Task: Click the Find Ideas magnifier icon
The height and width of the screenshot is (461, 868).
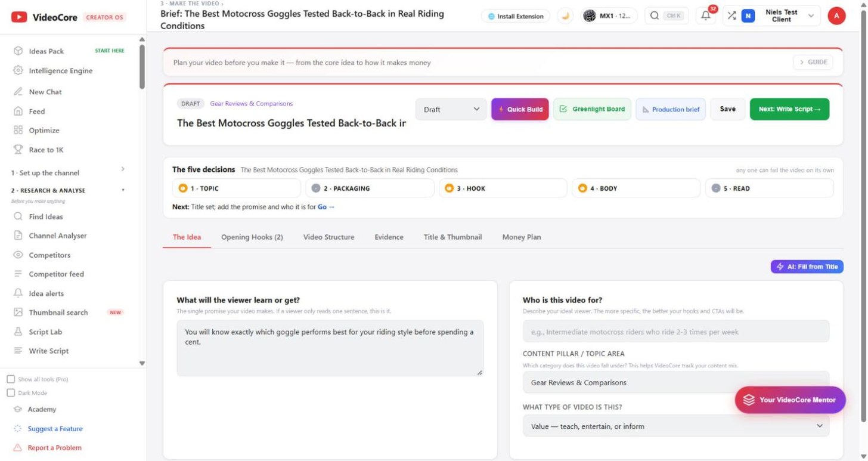Action: [18, 216]
